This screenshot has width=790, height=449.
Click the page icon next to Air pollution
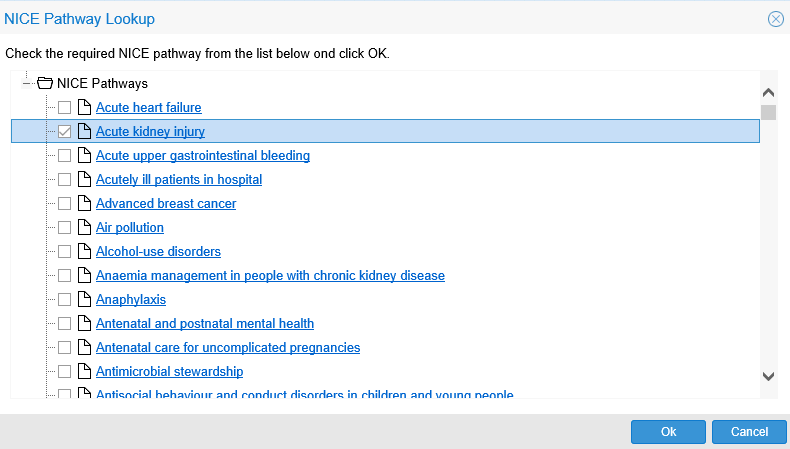click(x=84, y=228)
